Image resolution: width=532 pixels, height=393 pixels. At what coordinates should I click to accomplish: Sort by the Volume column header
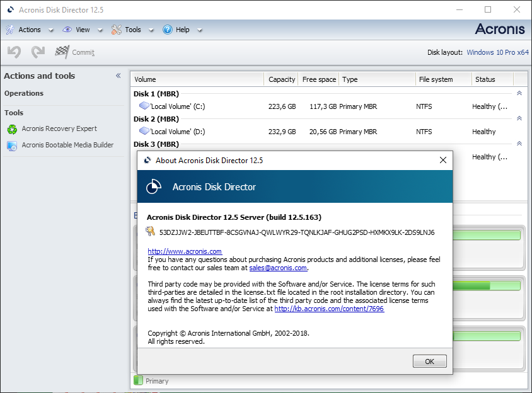[197, 79]
